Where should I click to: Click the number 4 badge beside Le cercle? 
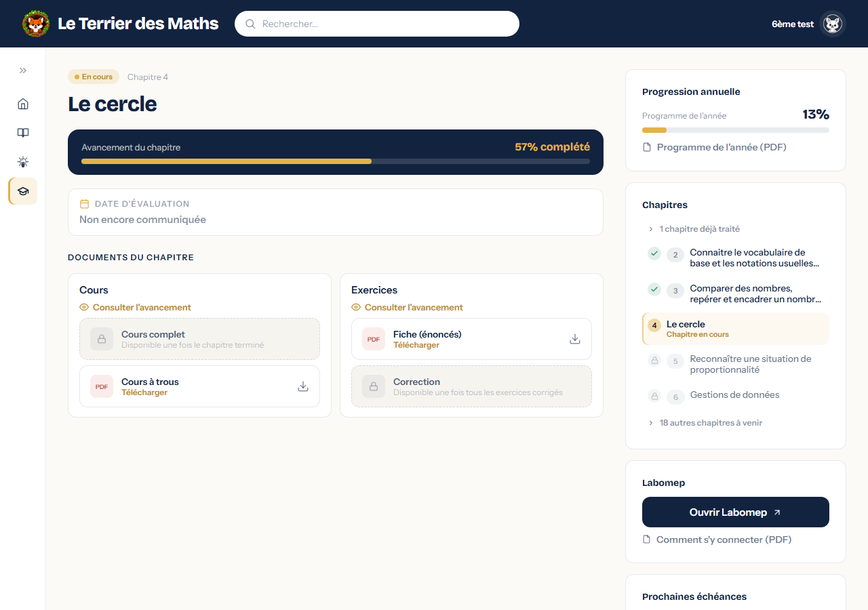pos(654,325)
